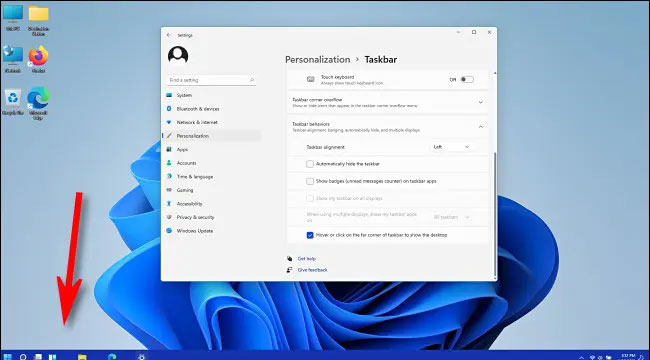Check Show badges on taskbar apps
Image resolution: width=650 pixels, height=360 pixels.
pyautogui.click(x=310, y=181)
